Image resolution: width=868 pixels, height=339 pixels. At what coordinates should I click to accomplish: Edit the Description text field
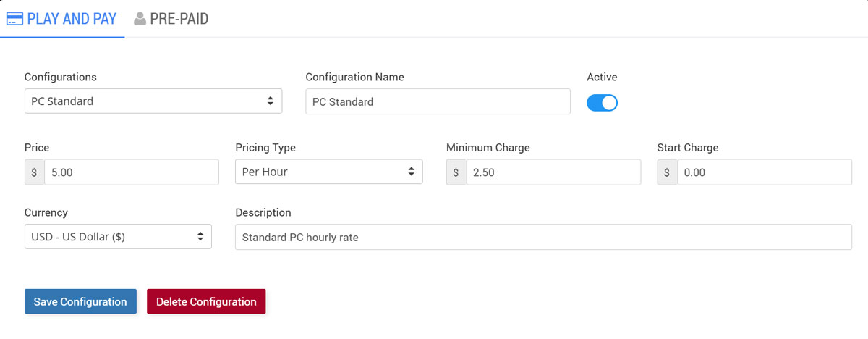click(542, 237)
